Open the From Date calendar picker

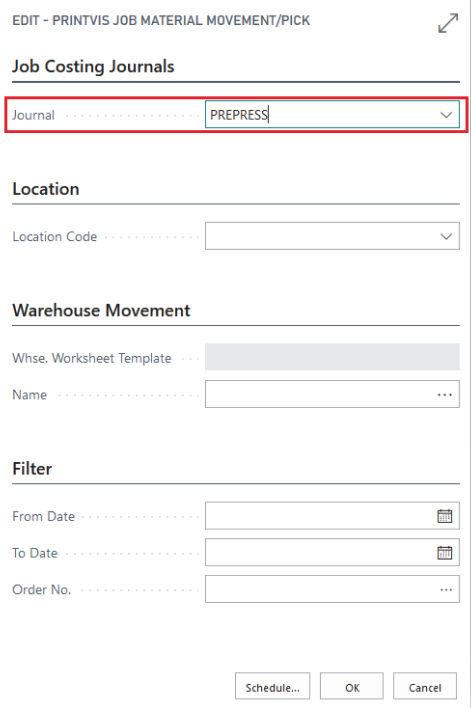tap(445, 516)
